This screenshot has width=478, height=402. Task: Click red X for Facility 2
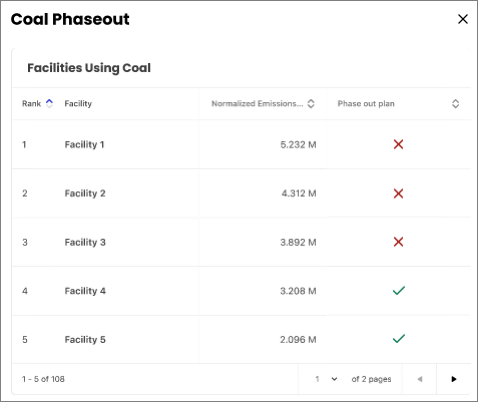point(398,193)
